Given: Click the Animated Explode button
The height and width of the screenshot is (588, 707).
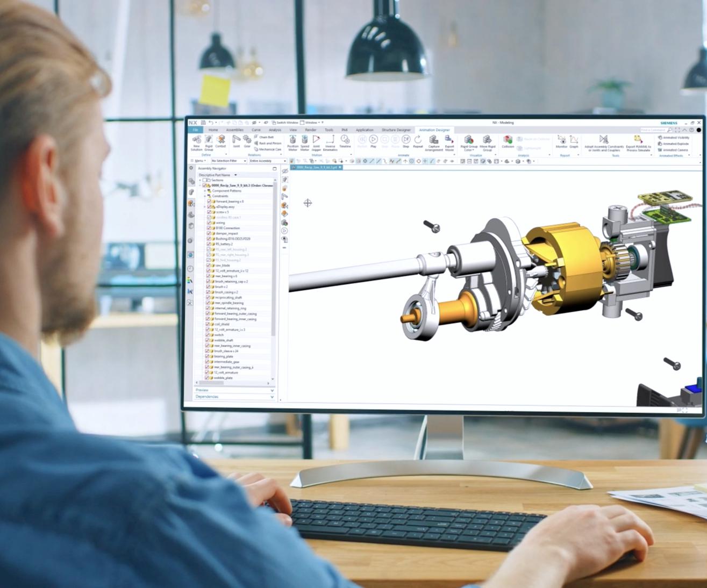Looking at the screenshot, I should pyautogui.click(x=674, y=144).
